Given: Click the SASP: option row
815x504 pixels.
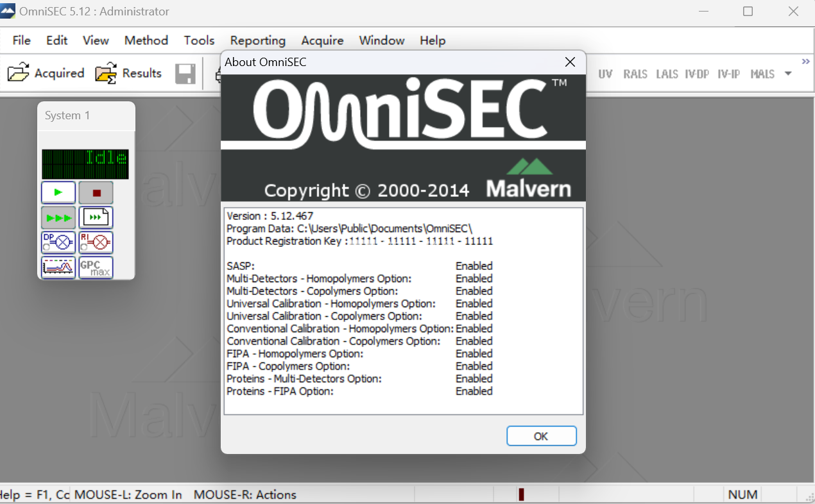Looking at the screenshot, I should 359,266.
